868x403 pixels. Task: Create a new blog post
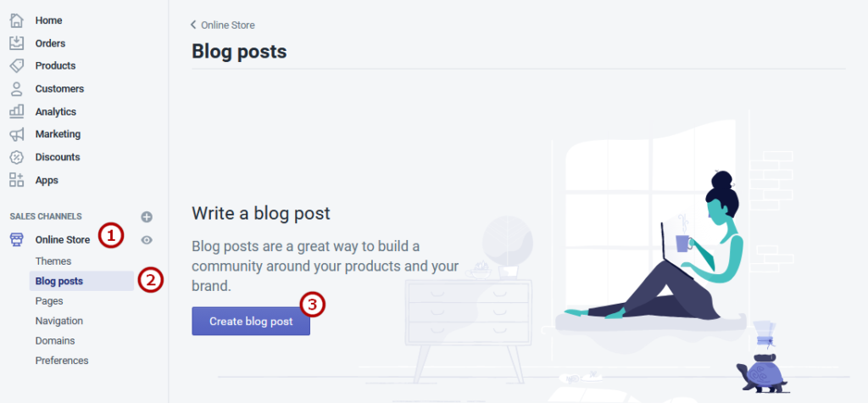coord(251,321)
